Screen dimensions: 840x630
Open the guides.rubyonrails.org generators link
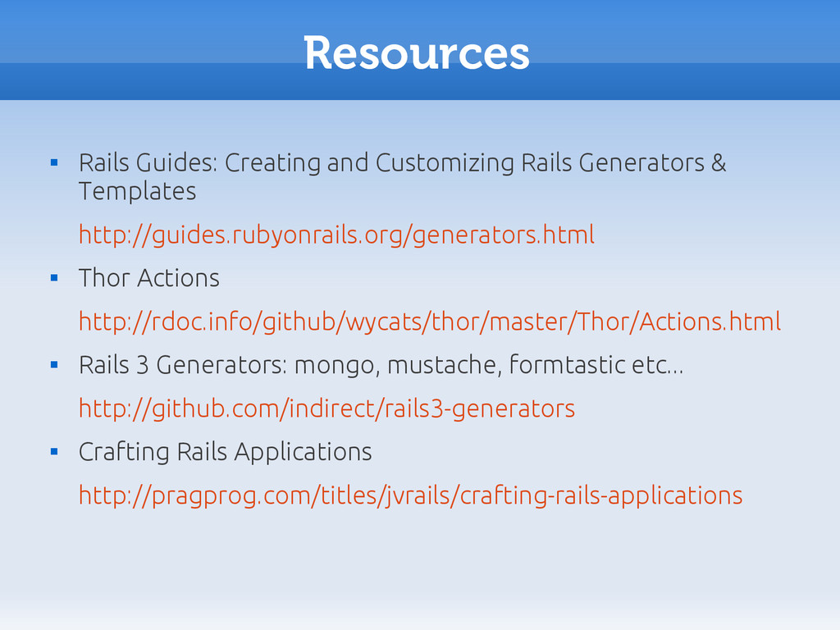click(336, 235)
